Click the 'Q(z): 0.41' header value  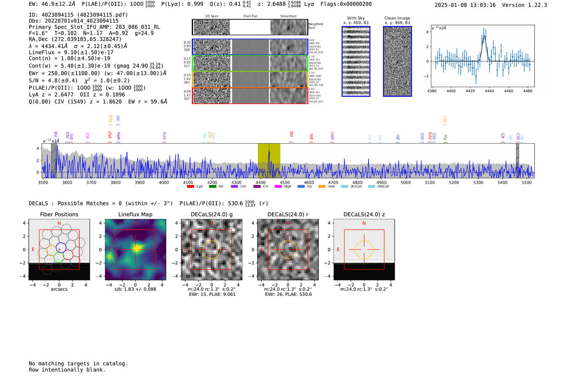225,4
